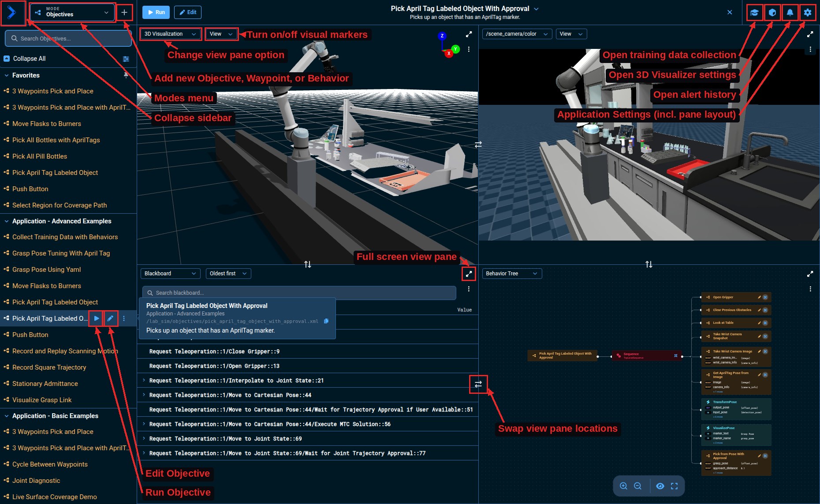
Task: Expand the Interpolate to Joint State::21 row
Action: [144, 380]
